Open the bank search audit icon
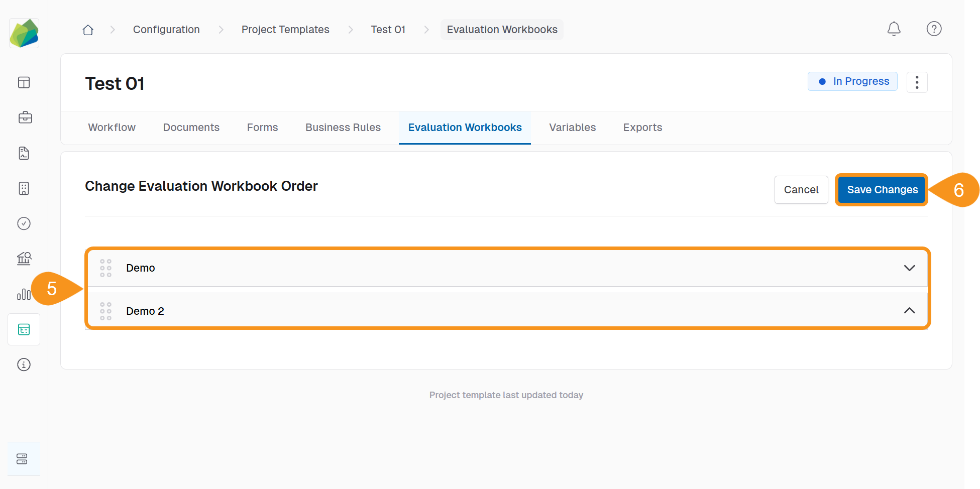The width and height of the screenshot is (980, 489). pyautogui.click(x=24, y=259)
